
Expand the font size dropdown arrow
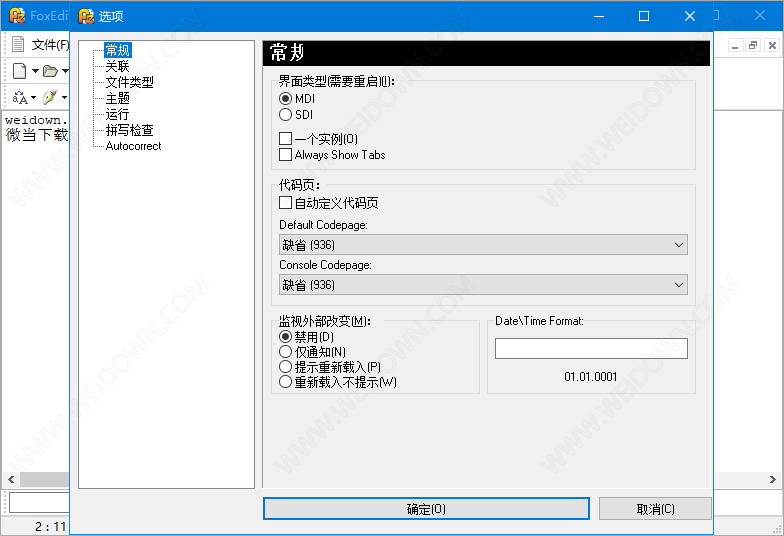click(34, 98)
